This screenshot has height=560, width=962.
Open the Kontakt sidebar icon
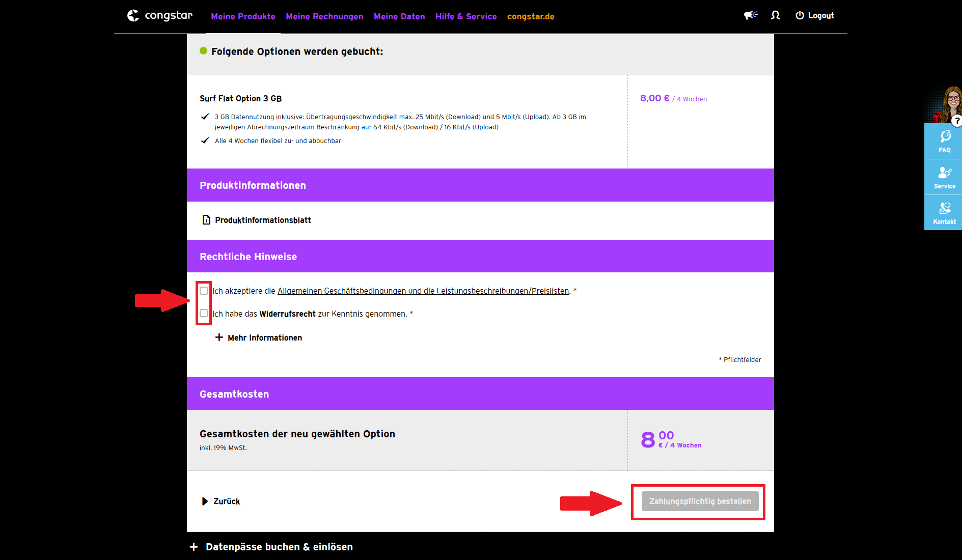[945, 213]
